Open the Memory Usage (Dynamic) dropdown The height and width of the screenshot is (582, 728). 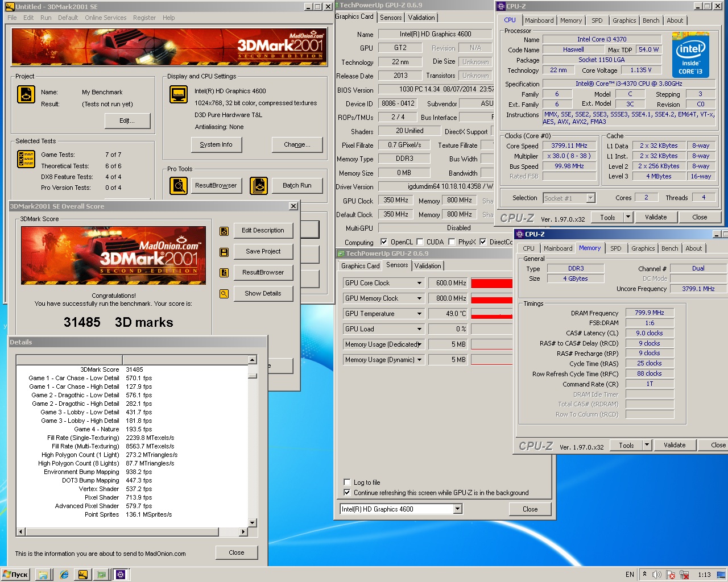(x=420, y=360)
